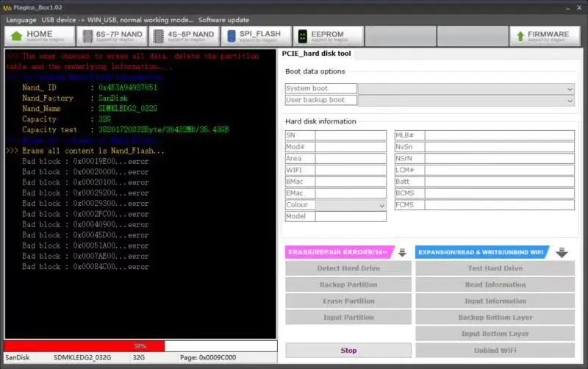Click the chip icon beside 4S-6P NAND
The height and width of the screenshot is (369, 588).
[x=159, y=36]
